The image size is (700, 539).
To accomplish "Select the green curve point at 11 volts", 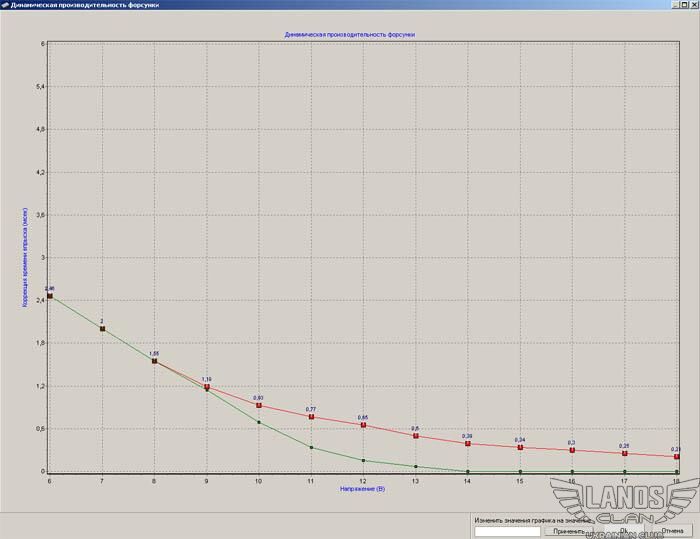I will pyautogui.click(x=311, y=448).
